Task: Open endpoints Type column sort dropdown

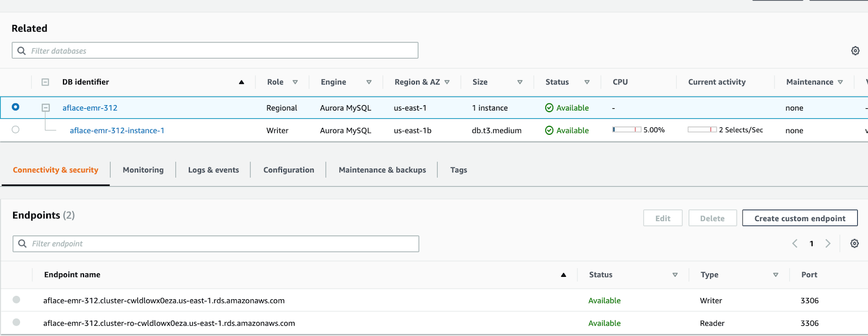Action: point(776,275)
